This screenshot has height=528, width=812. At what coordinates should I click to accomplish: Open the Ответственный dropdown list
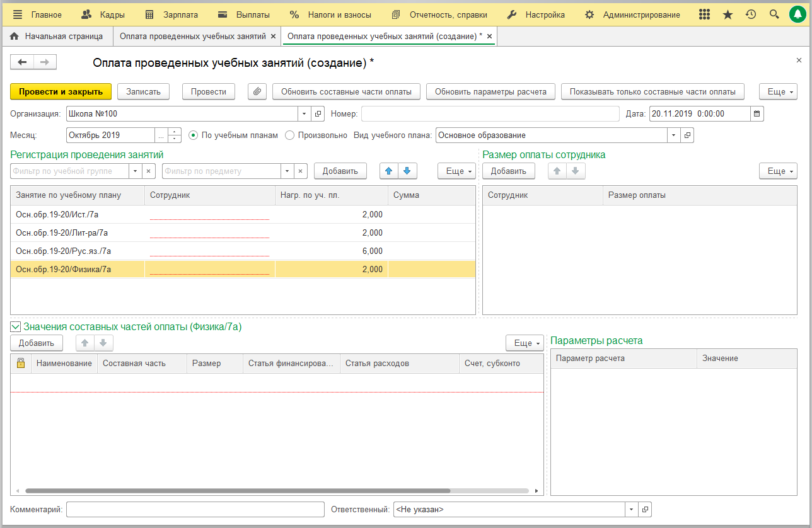[631, 509]
